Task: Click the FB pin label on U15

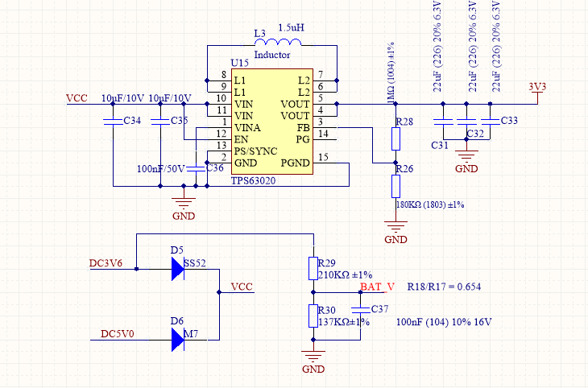Action: click(x=304, y=128)
